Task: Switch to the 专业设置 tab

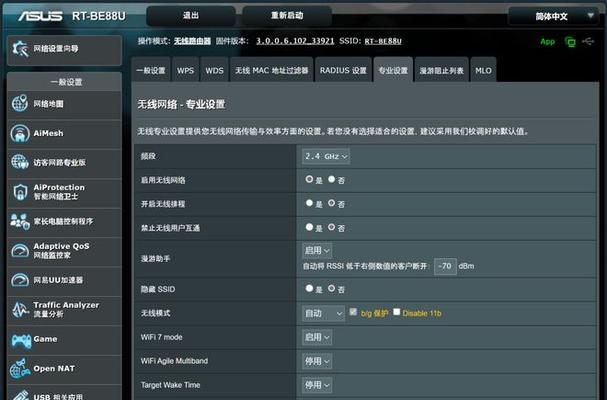Action: point(393,70)
